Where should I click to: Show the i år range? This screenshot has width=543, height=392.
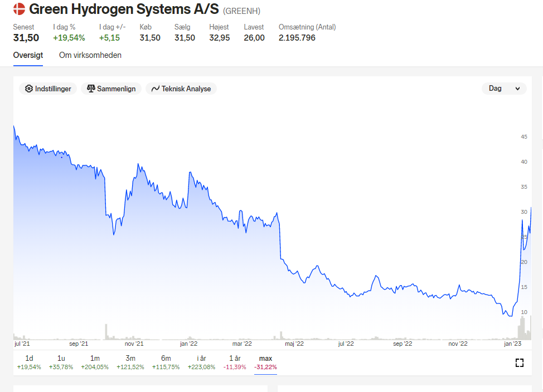201,362
